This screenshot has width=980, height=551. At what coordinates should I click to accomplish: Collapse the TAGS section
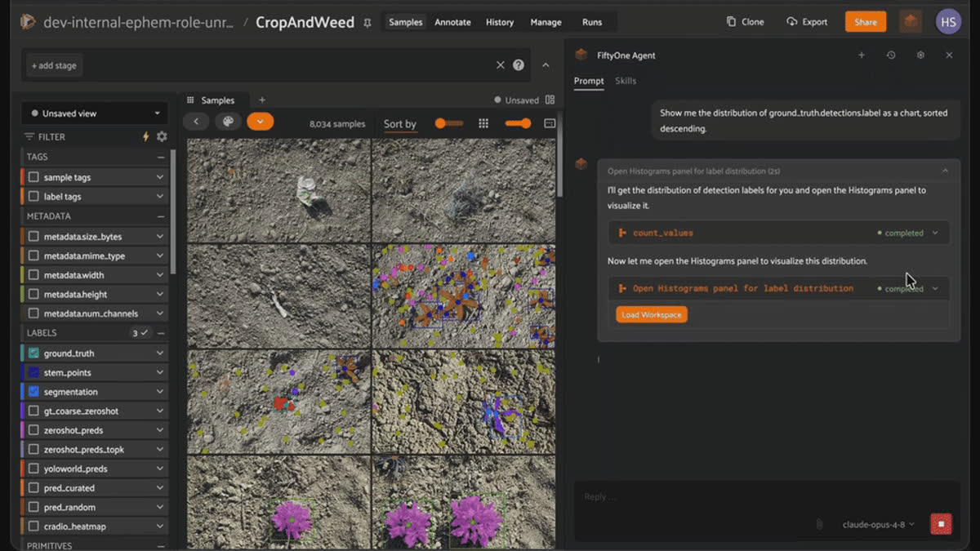pos(161,157)
